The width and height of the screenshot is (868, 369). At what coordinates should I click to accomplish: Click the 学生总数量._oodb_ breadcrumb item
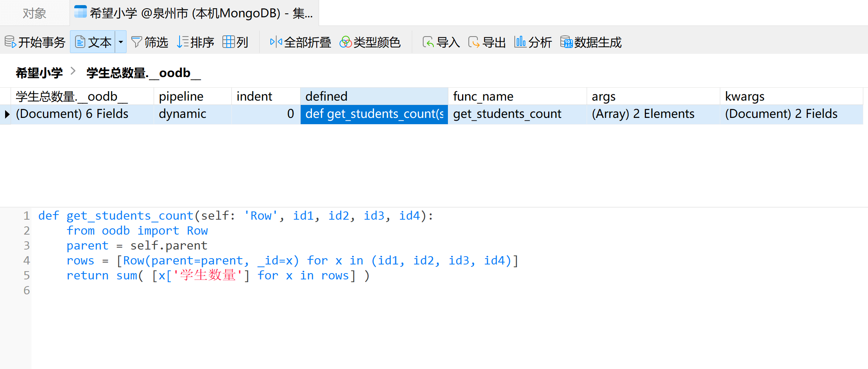click(x=143, y=73)
